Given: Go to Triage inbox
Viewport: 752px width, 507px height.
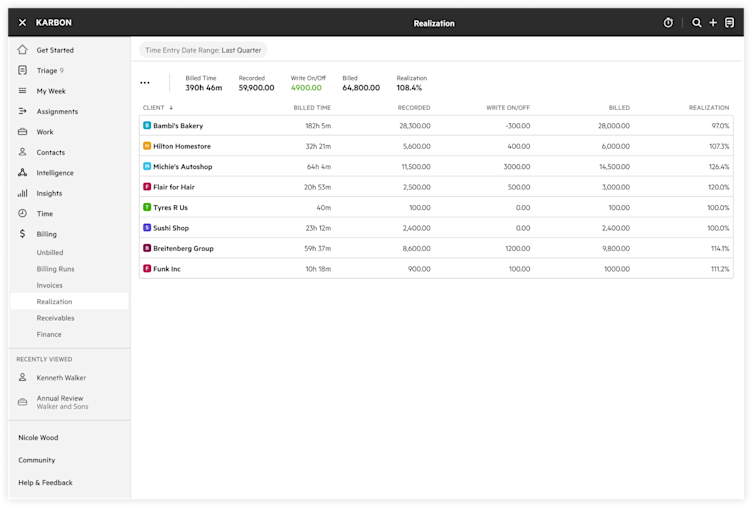Looking at the screenshot, I should tap(47, 71).
